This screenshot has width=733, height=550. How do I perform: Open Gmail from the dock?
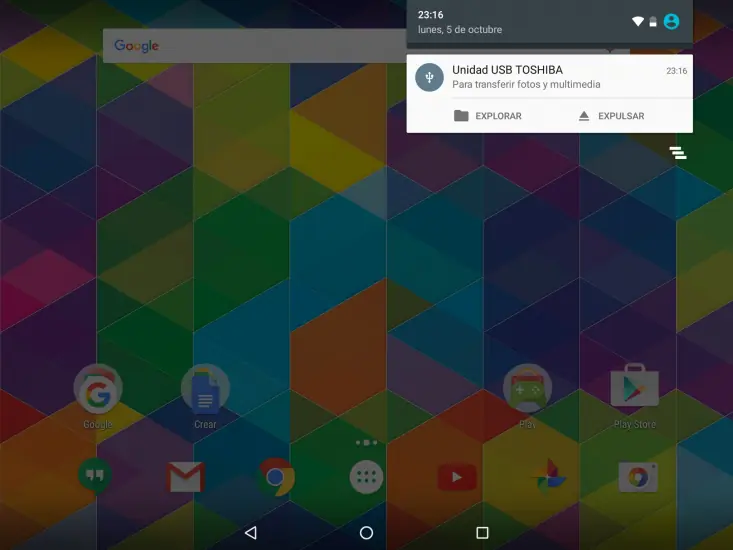pos(186,477)
